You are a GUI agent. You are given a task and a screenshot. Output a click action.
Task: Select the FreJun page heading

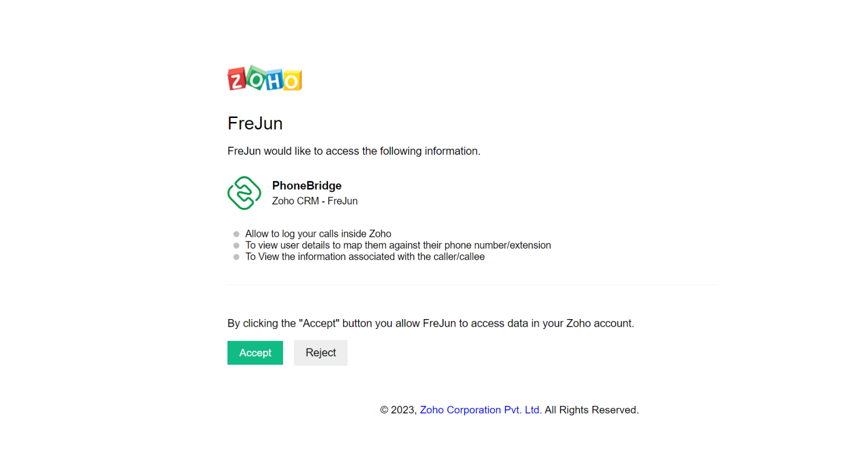[x=255, y=123]
